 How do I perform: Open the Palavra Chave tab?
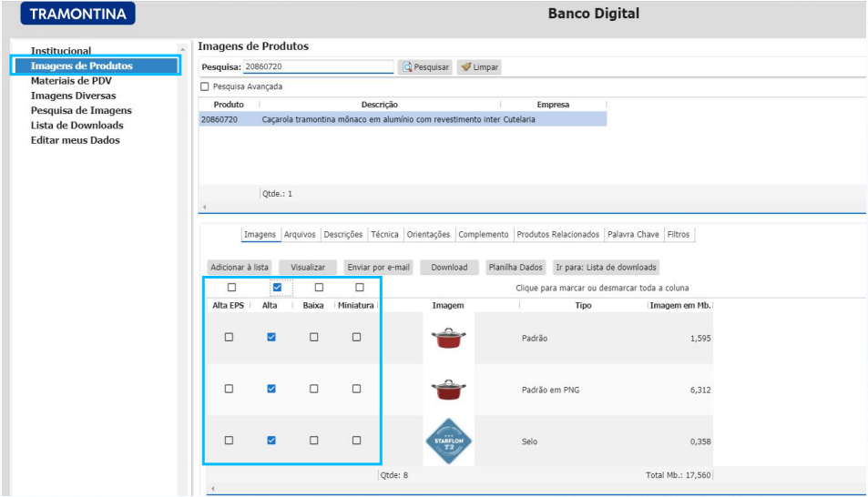(633, 235)
